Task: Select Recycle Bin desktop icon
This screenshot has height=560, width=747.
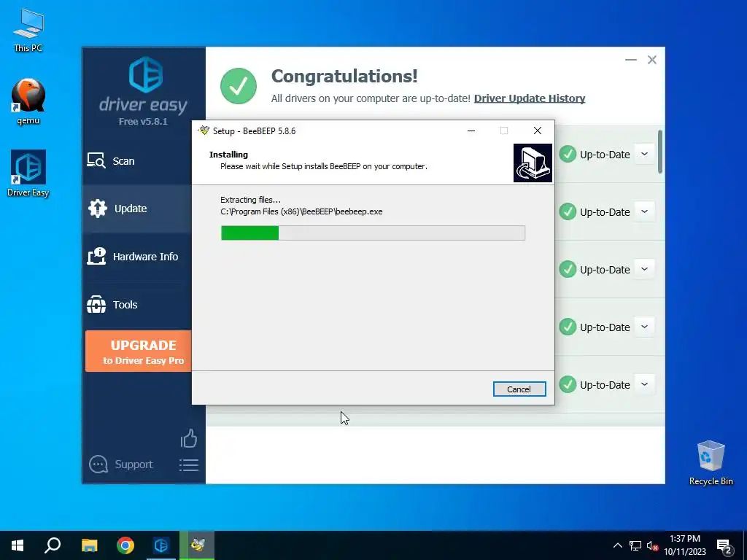Action: [711, 463]
